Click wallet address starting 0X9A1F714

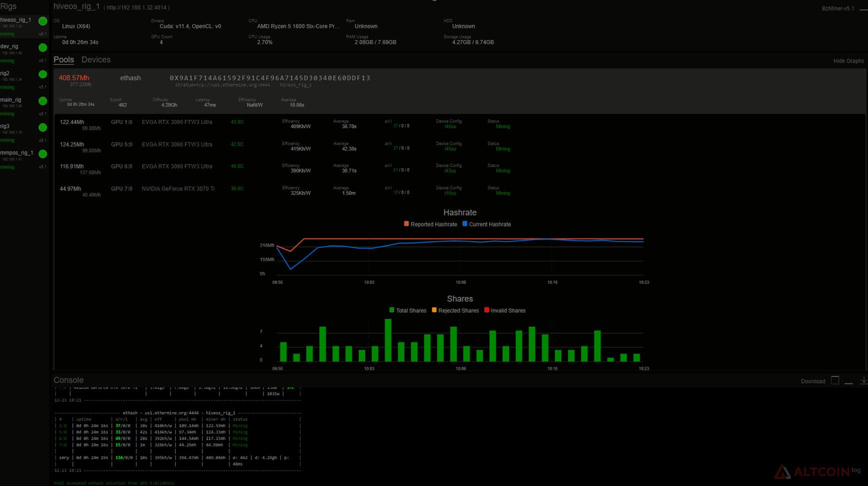[270, 78]
